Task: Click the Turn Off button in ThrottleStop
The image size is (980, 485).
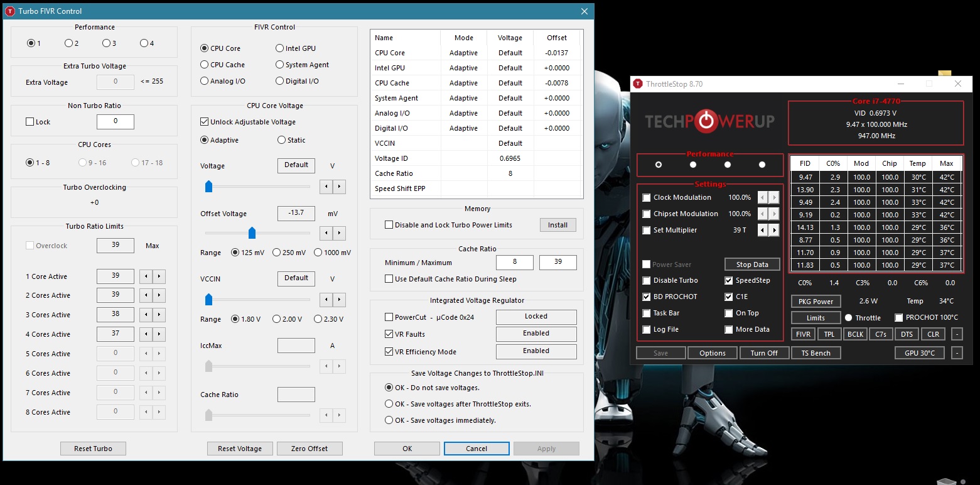Action: (x=764, y=353)
